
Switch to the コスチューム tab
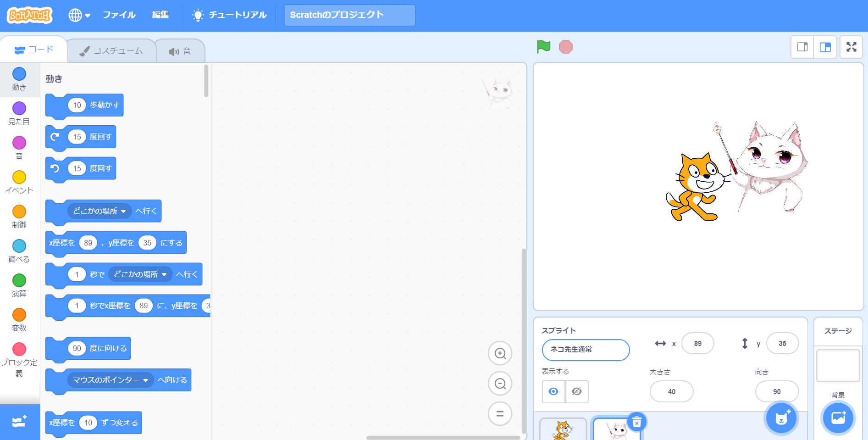[x=112, y=51]
